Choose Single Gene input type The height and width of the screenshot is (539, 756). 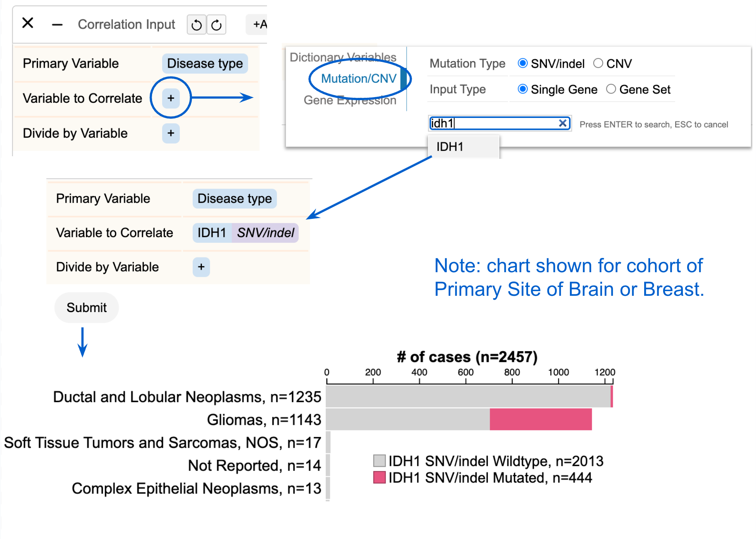pyautogui.click(x=523, y=89)
